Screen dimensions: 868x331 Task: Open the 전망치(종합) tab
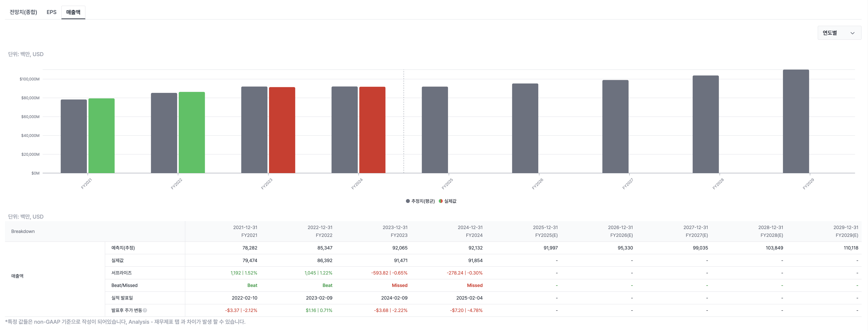23,12
